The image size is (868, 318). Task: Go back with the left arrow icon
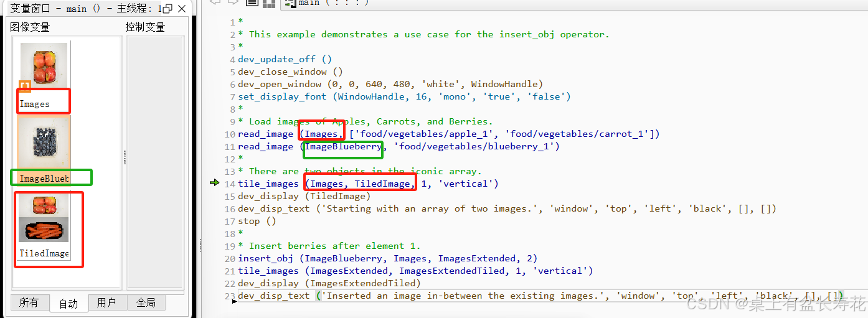(216, 2)
